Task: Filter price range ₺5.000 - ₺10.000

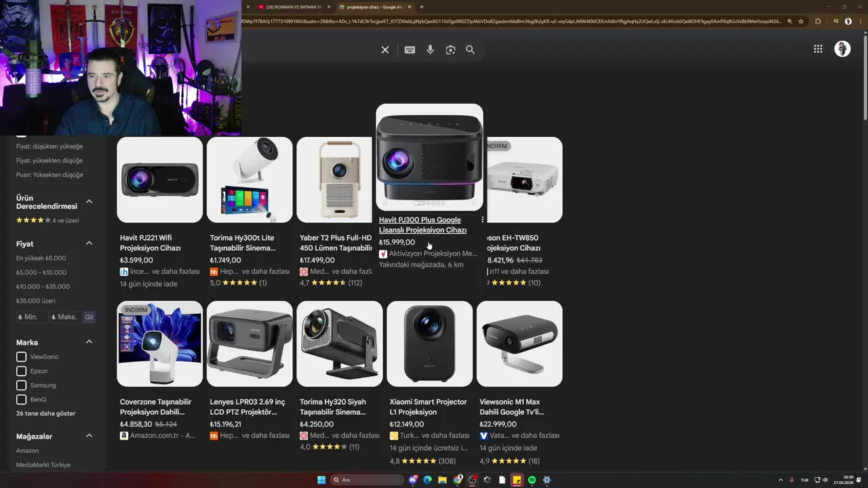Action: [x=41, y=272]
